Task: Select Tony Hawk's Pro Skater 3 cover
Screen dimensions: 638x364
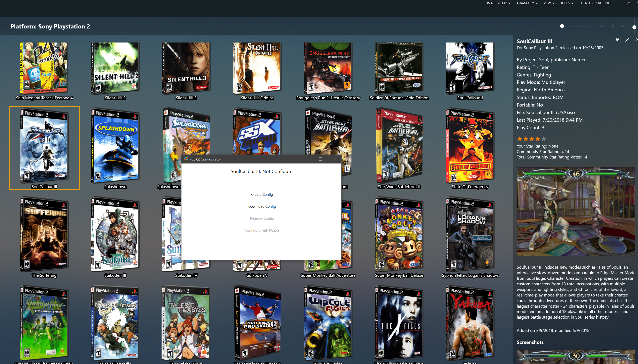Action: (257, 323)
